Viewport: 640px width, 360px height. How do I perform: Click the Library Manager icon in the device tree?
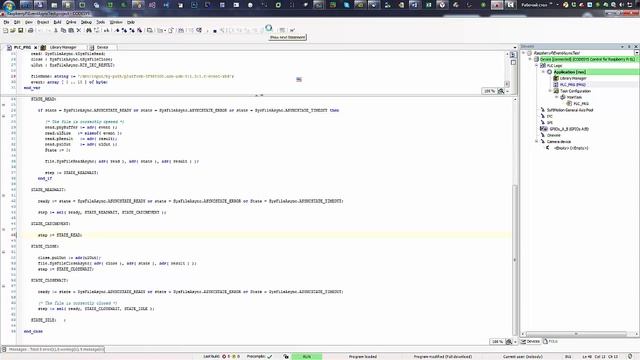[x=556, y=78]
